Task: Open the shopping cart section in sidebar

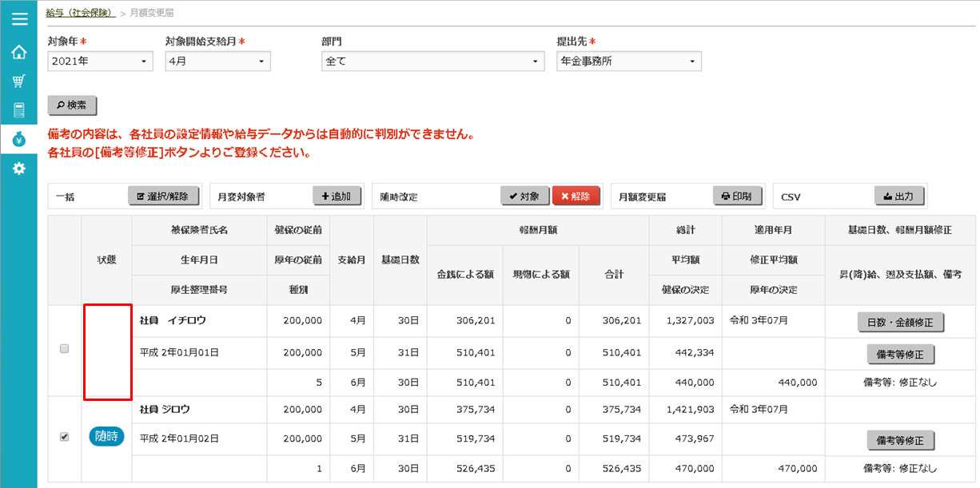Action: pyautogui.click(x=19, y=81)
